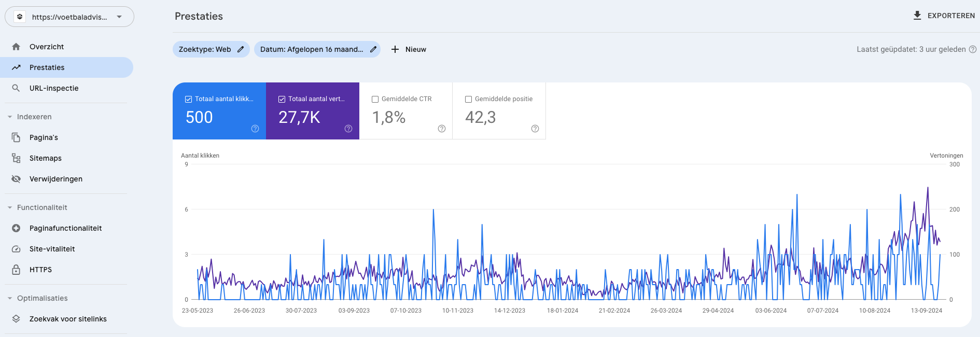Viewport: 980px width, 337px height.
Task: Click the Sitemaps tree icon
Action: [x=16, y=158]
